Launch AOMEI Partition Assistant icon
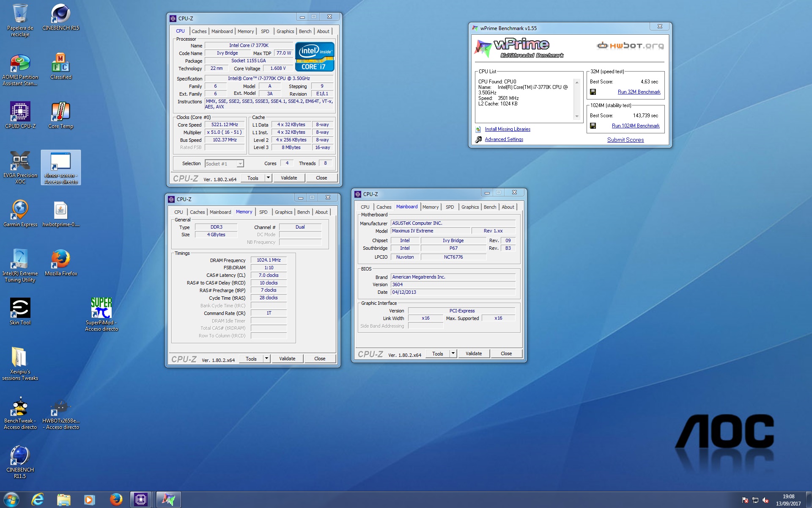The image size is (812, 508). [x=20, y=70]
